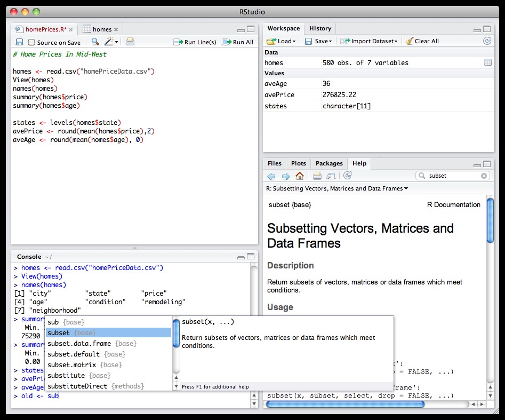The height and width of the screenshot is (420, 505).
Task: Go forward in Help with right arrow
Action: click(286, 176)
